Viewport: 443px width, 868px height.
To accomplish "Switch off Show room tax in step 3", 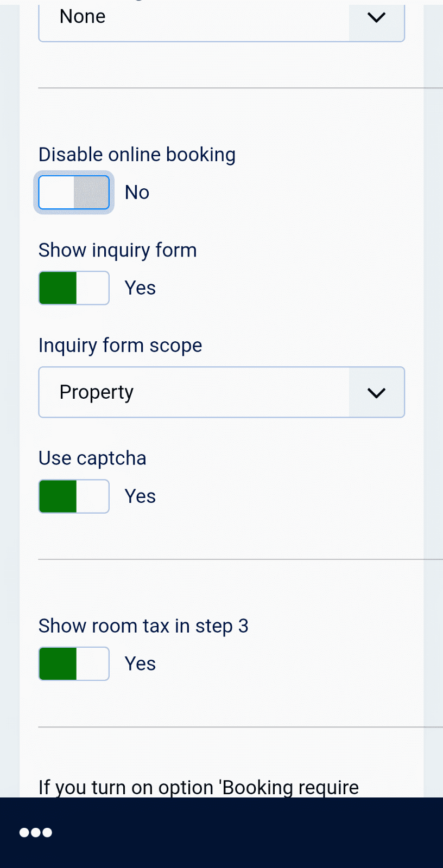I will tap(74, 664).
